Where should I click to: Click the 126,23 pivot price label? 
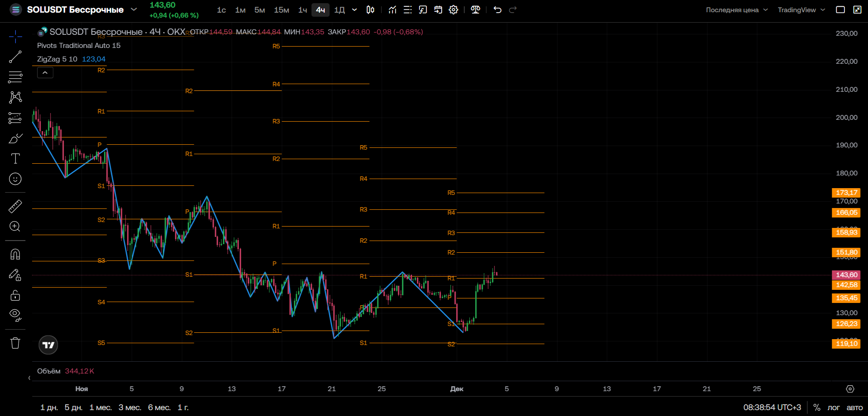[x=846, y=324]
